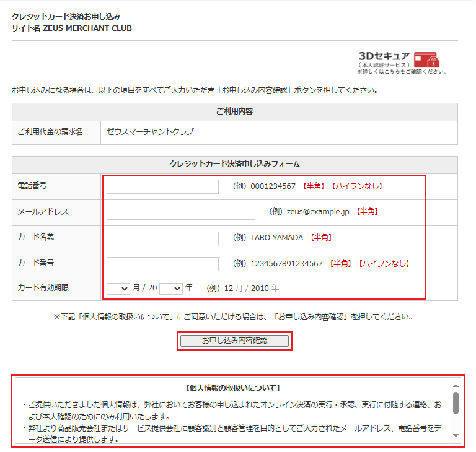Click 【ハイフンなし】 note in phone number row

click(357, 186)
